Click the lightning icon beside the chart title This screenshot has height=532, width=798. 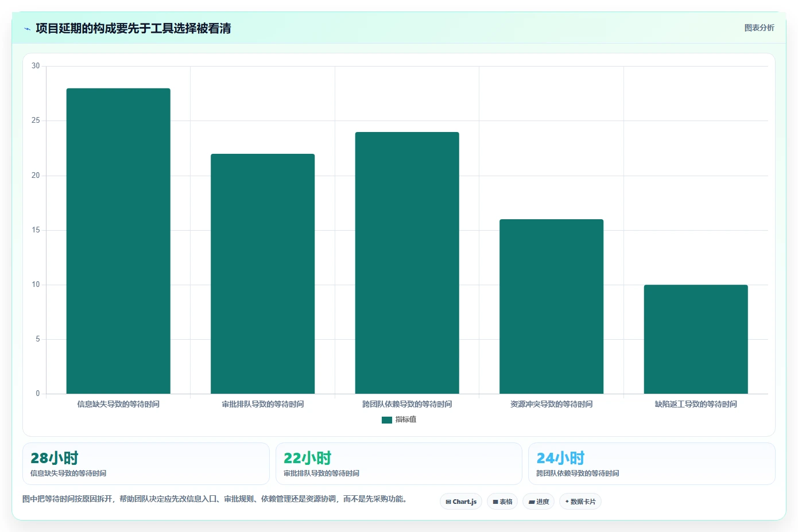tap(27, 29)
